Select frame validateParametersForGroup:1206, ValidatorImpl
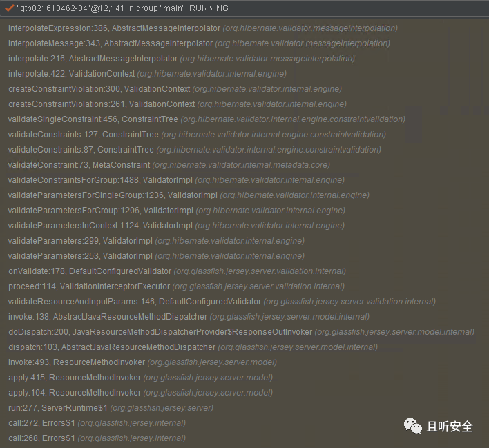489x448 pixels. (177, 211)
